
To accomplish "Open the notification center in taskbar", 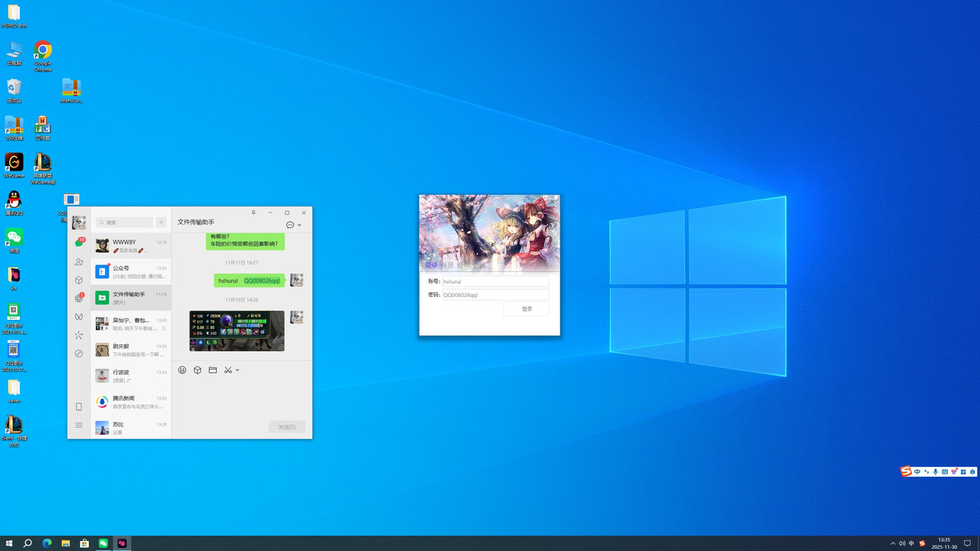I will pos(967,543).
